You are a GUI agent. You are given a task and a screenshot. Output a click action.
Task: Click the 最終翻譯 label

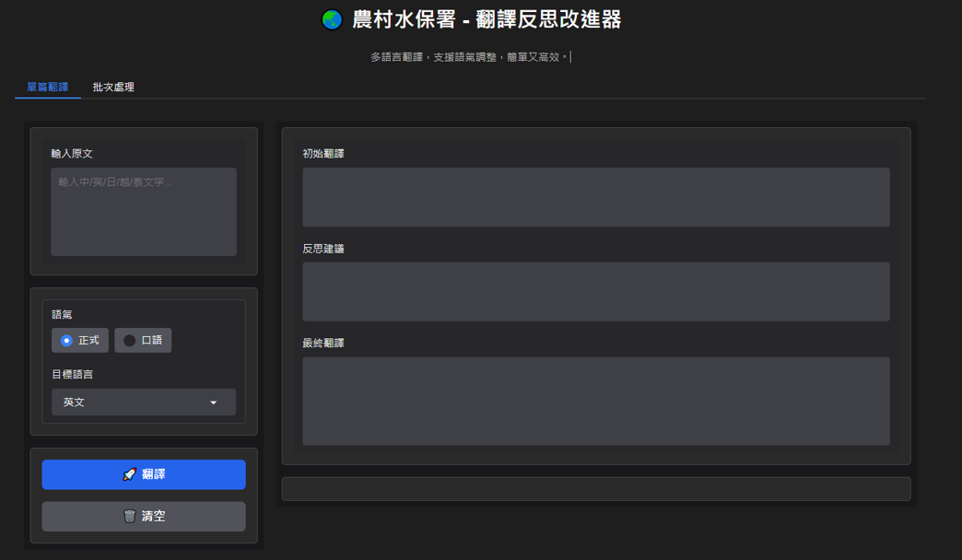[x=323, y=343]
